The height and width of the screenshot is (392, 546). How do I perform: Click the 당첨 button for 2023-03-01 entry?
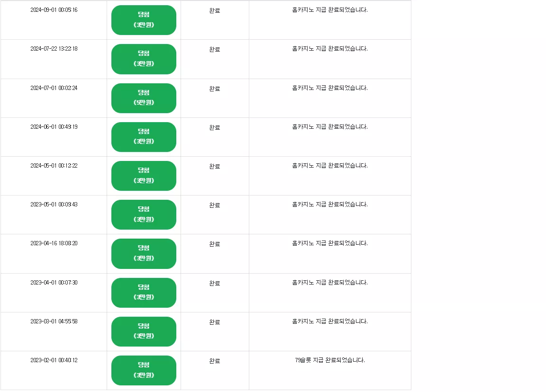[144, 331]
